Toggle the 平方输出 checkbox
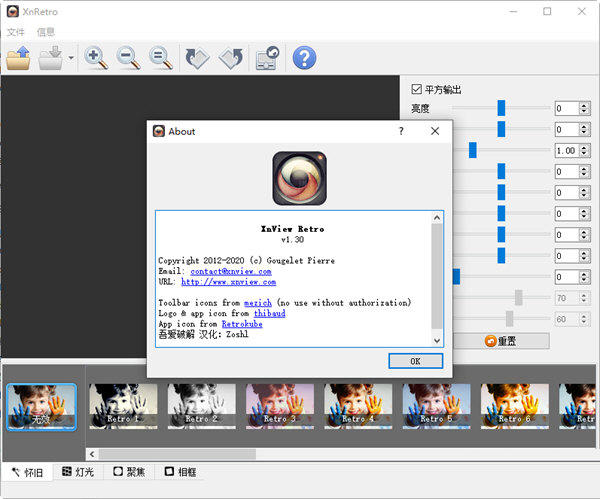Image resolution: width=600 pixels, height=499 pixels. point(417,89)
